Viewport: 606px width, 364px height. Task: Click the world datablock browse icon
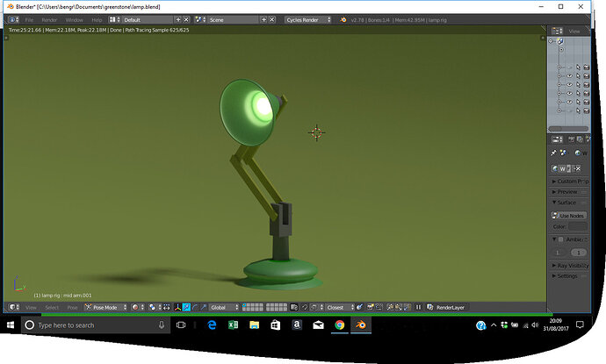[555, 168]
